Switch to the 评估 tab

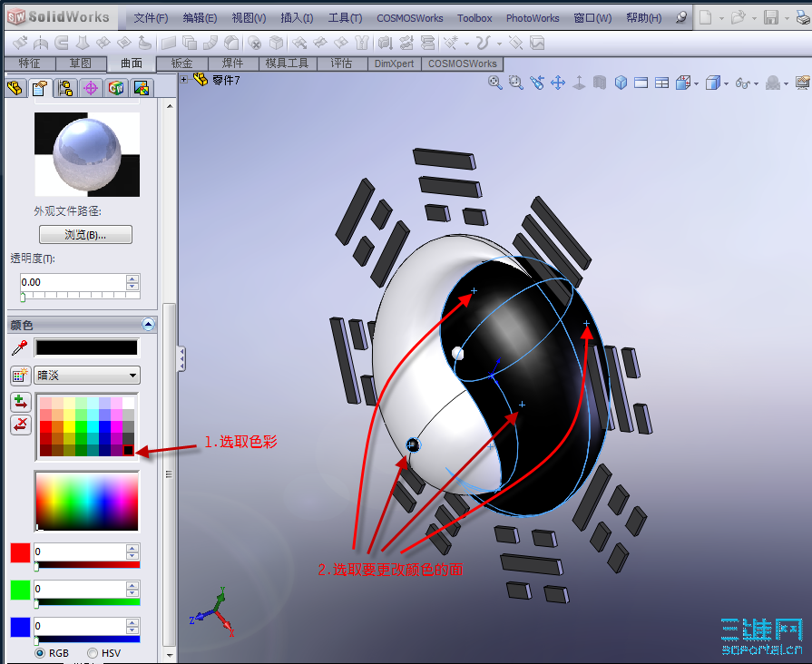pyautogui.click(x=341, y=63)
